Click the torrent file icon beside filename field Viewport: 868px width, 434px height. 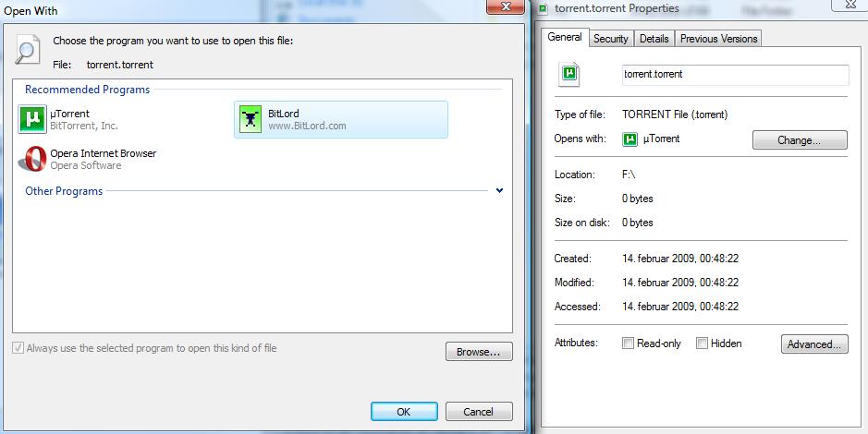569,74
